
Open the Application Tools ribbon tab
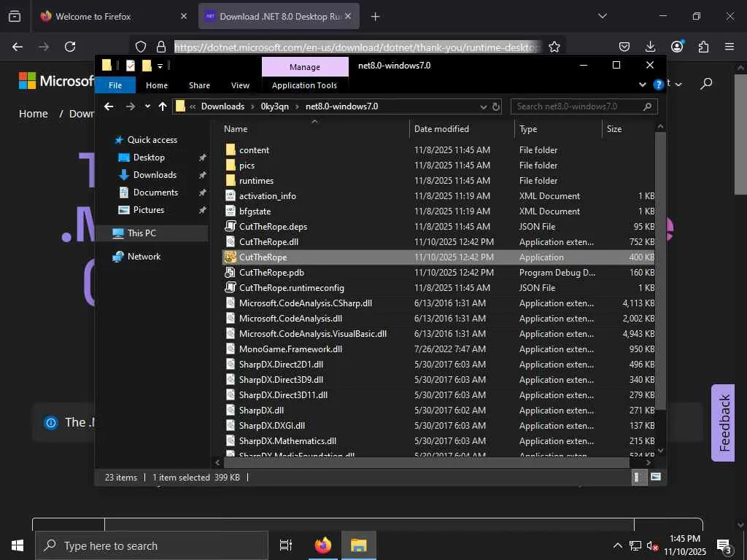[304, 86]
